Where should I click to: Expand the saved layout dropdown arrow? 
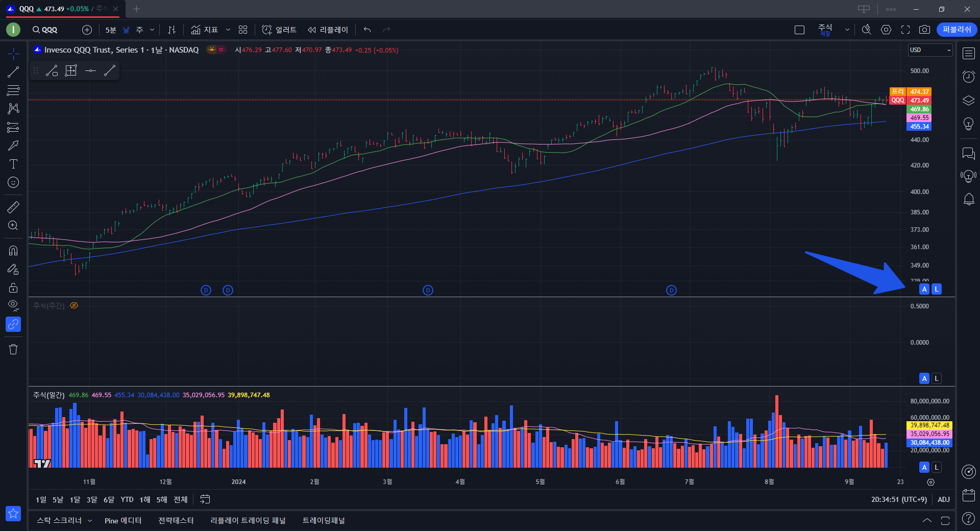pos(847,30)
